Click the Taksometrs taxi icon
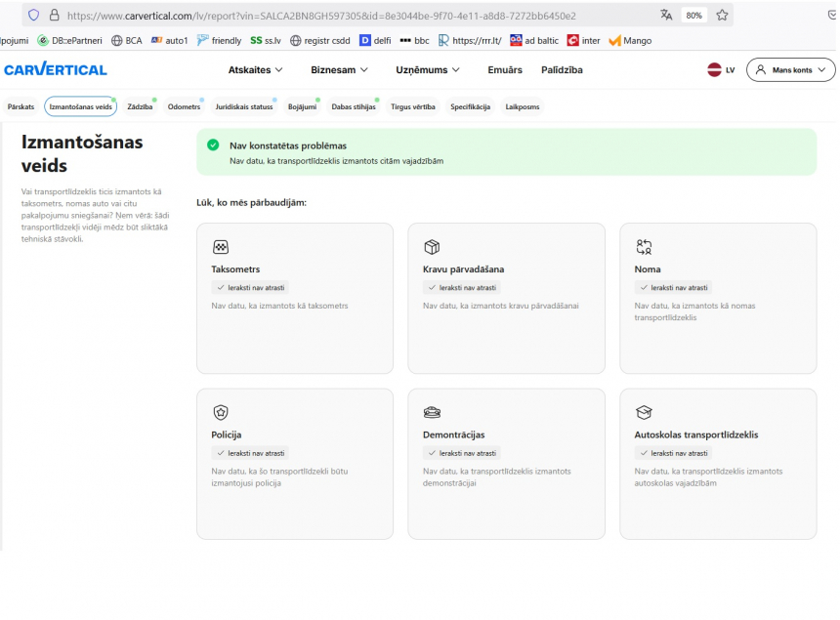840x620 pixels. 221,247
